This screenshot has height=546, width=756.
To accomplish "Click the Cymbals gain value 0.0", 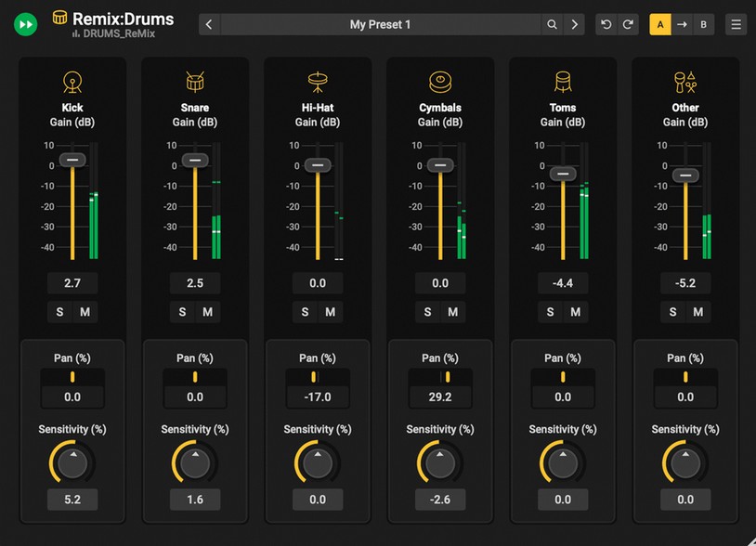I will pos(440,283).
